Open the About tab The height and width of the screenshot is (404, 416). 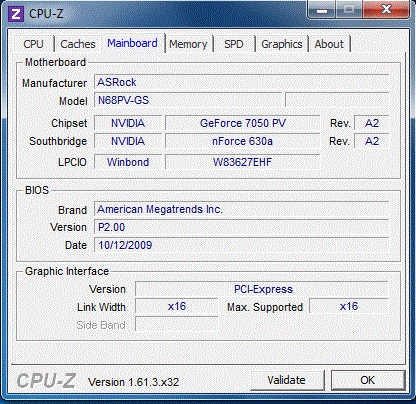[329, 44]
